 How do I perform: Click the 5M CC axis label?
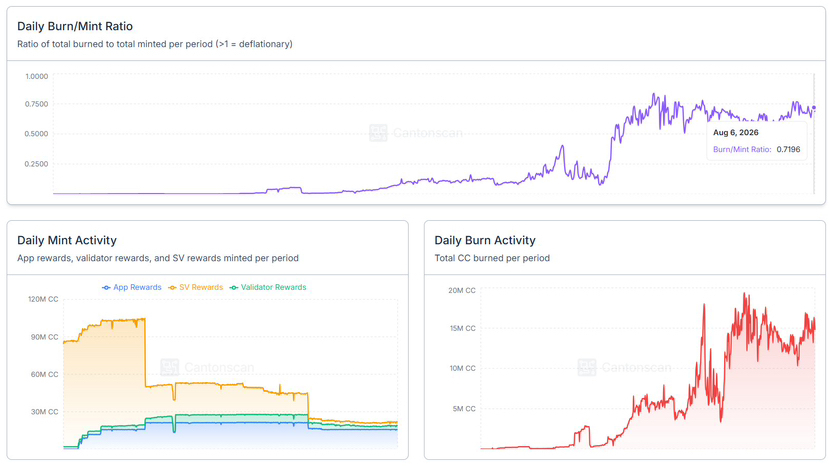[464, 409]
